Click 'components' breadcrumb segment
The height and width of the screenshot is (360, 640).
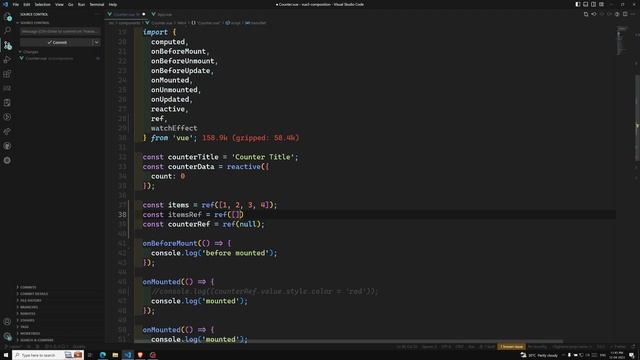[x=128, y=23]
